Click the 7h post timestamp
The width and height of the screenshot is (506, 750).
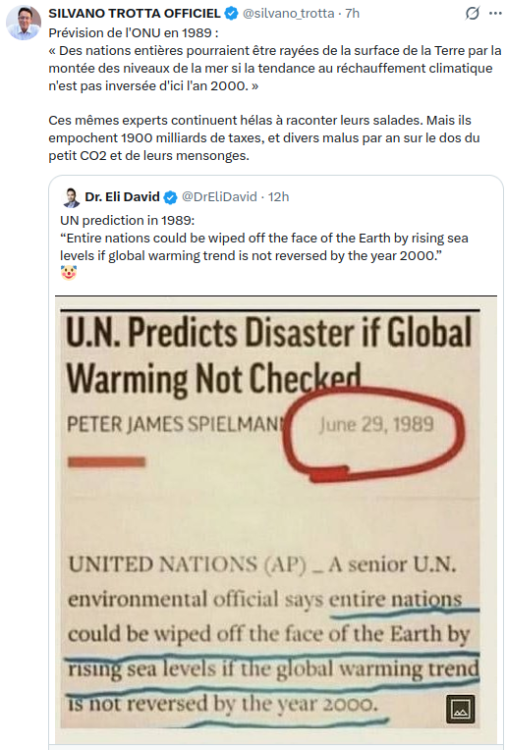pyautogui.click(x=352, y=13)
